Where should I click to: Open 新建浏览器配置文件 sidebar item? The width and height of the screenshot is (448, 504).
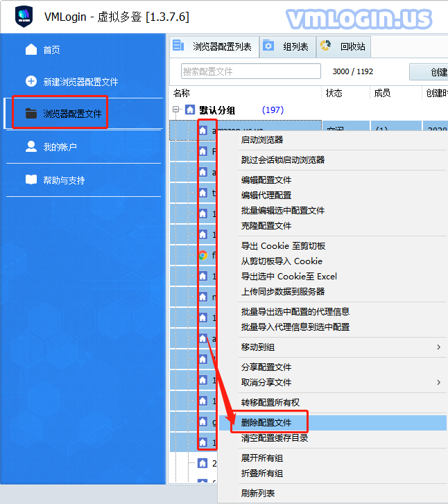pyautogui.click(x=80, y=82)
